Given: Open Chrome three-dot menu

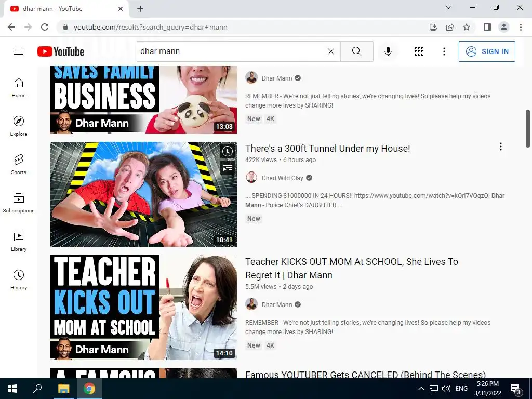Looking at the screenshot, I should pyautogui.click(x=521, y=27).
